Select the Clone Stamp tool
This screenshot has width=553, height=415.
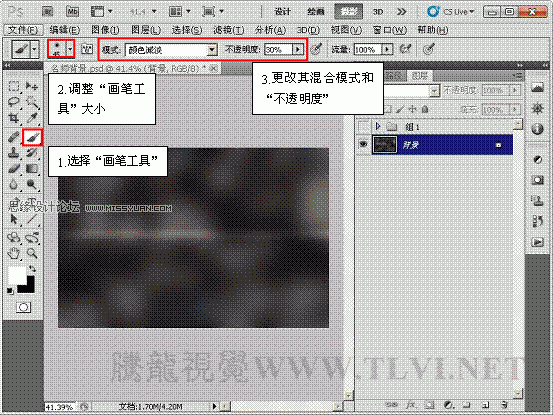coord(14,153)
